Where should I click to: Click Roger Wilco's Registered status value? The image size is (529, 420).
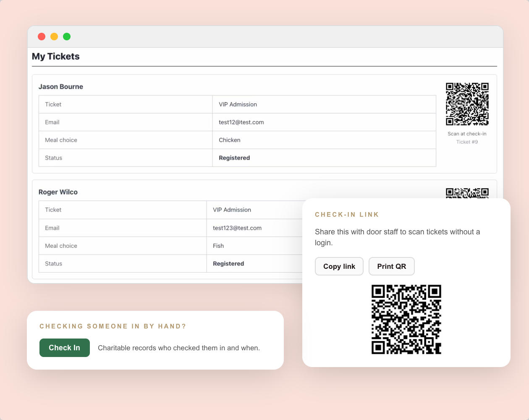point(228,264)
